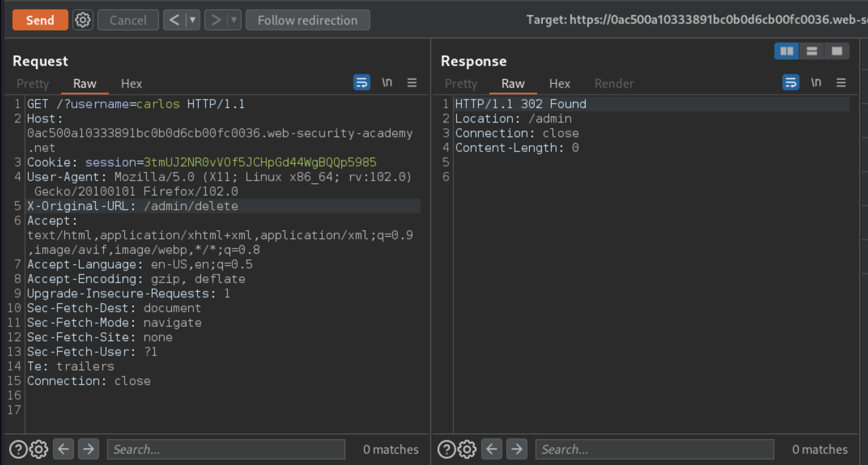Click the Connection: close response header
Screen dimensions: 868x465
coord(517,133)
